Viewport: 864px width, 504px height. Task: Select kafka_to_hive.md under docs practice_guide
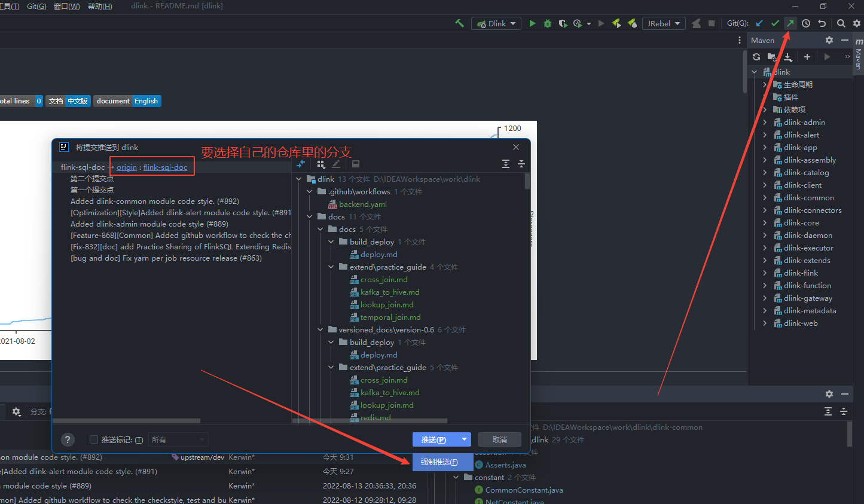[x=390, y=292]
